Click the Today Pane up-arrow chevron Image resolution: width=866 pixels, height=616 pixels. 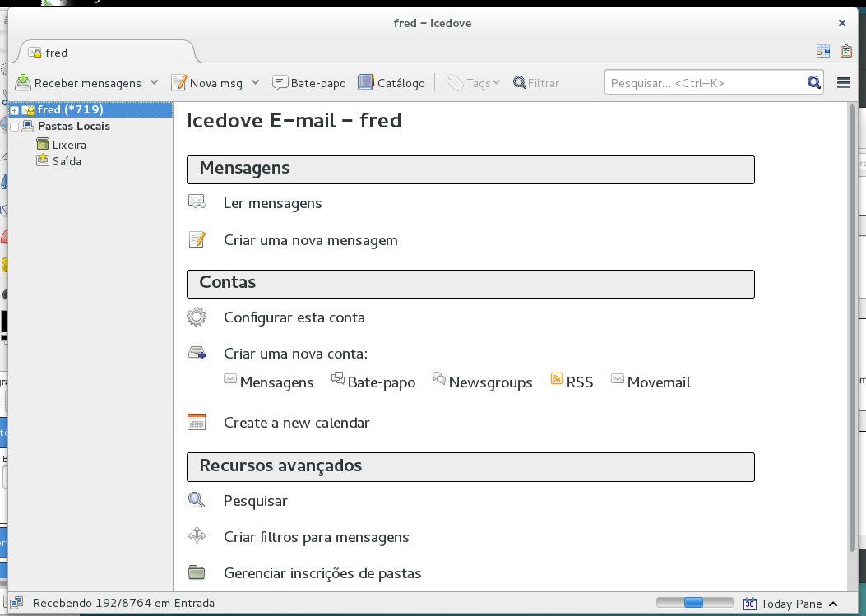click(x=833, y=604)
